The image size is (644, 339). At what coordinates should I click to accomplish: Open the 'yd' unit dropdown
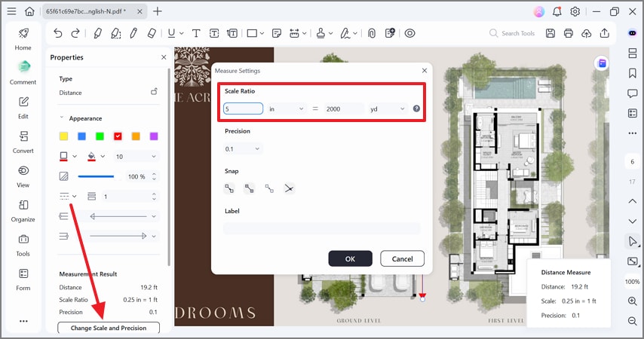(388, 108)
